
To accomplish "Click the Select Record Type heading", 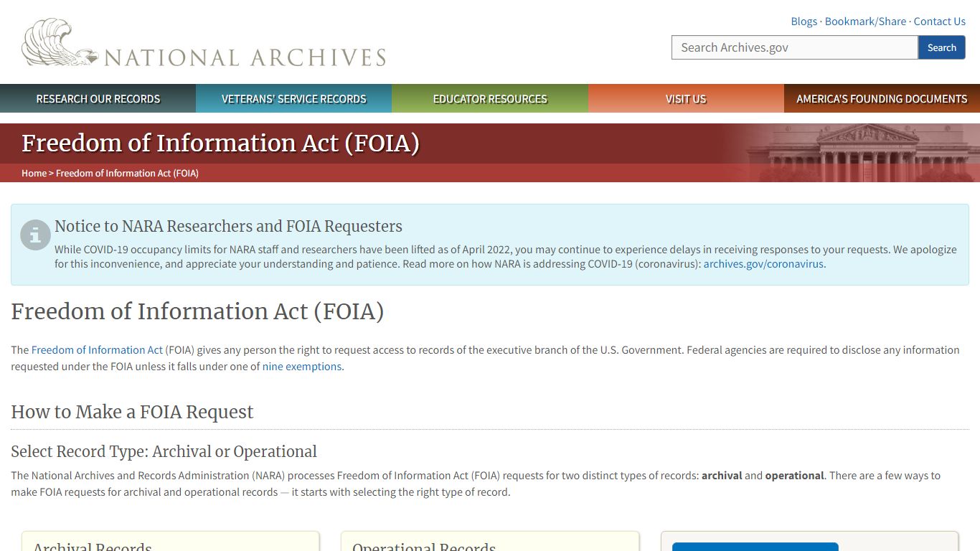I will click(164, 451).
